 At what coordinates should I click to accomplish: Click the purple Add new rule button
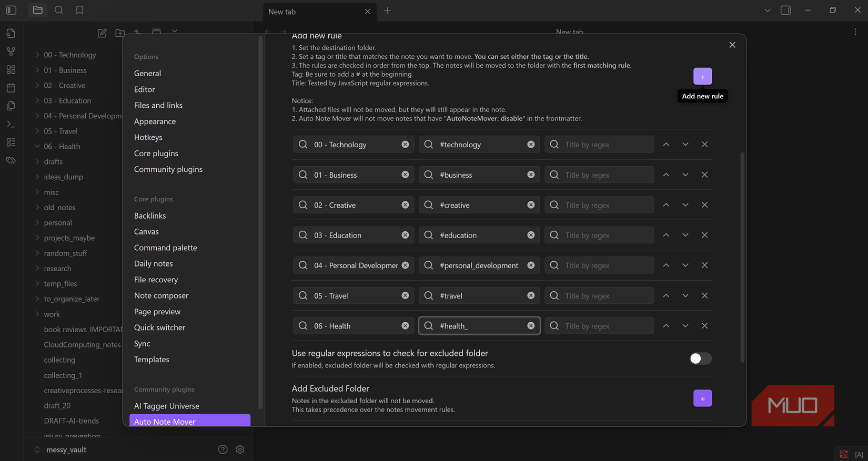(702, 77)
